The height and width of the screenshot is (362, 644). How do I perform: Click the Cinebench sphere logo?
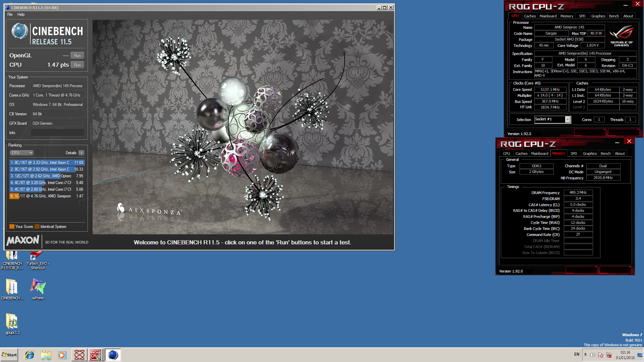tap(19, 32)
